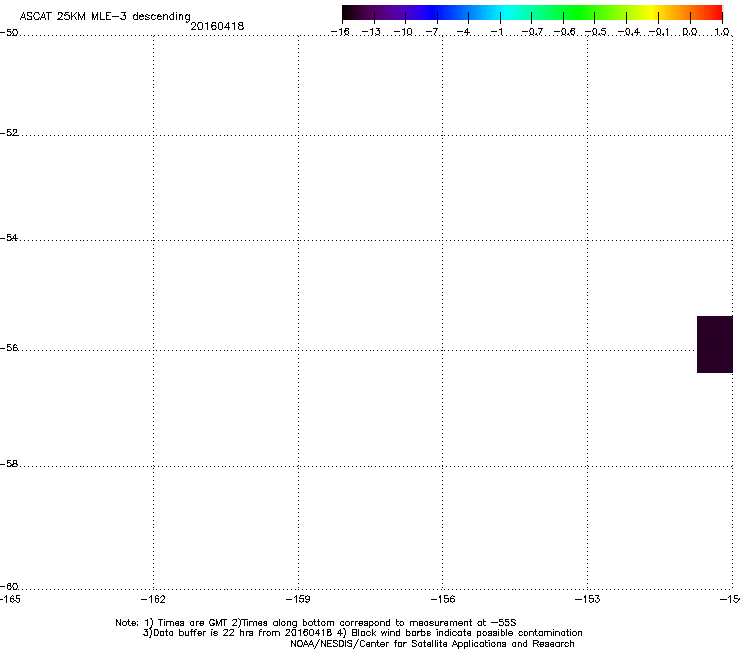Click the rainbow color scale bar
Image resolution: width=740 pixels, height=650 pixels.
[x=532, y=12]
